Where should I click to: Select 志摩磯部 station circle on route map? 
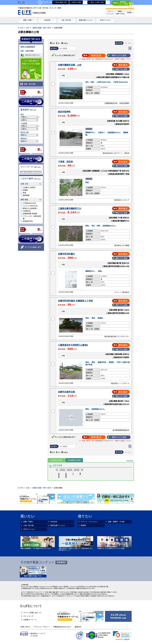(x=66, y=470)
